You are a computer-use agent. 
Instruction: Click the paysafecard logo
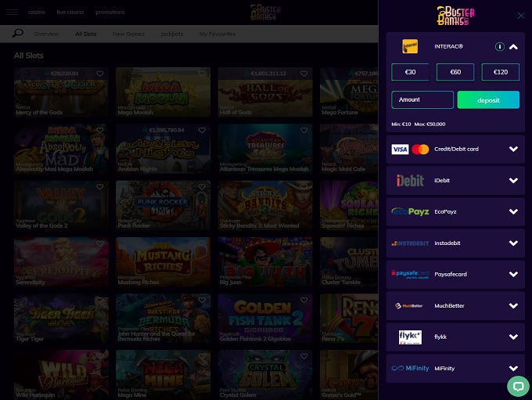[x=410, y=274]
